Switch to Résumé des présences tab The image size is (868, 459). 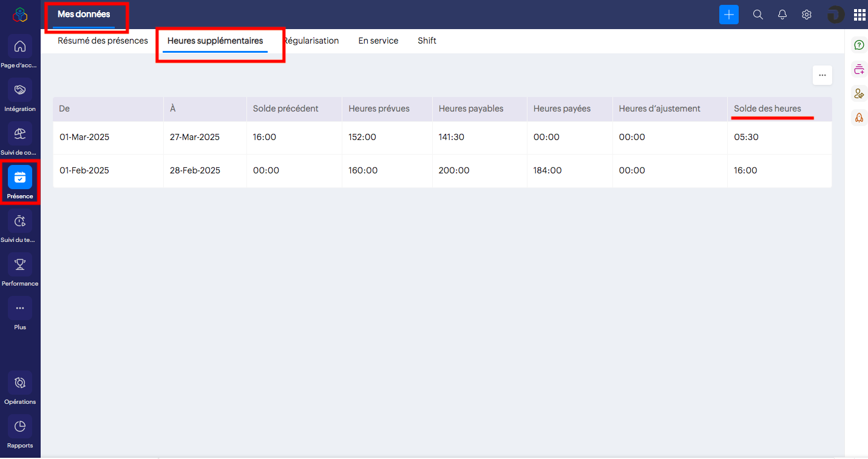click(x=103, y=41)
